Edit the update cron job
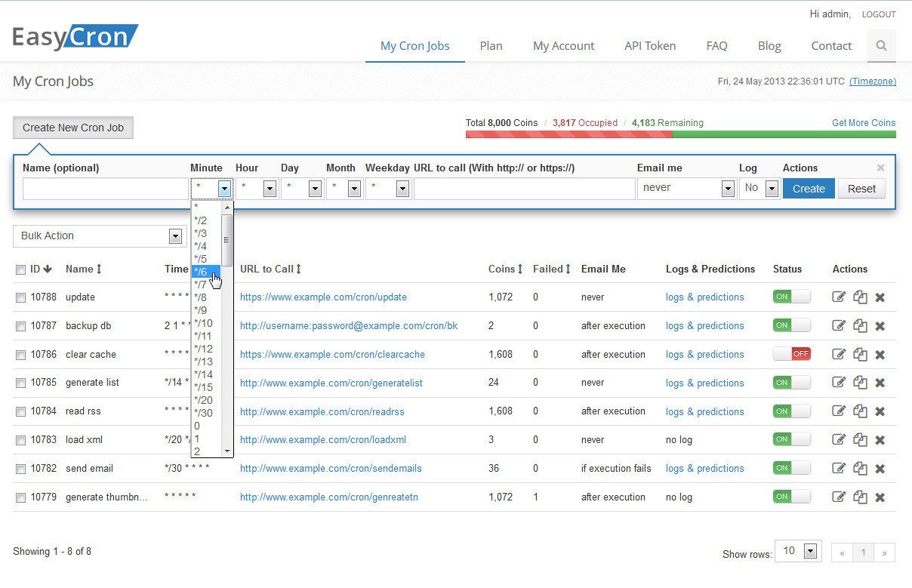This screenshot has height=588, width=912. (x=839, y=297)
